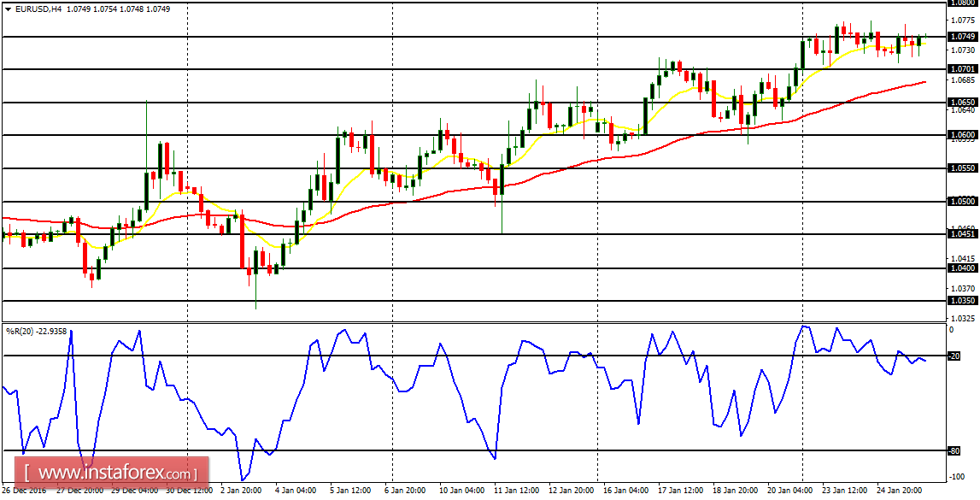Open the symbol dropdown triangle next to EURUSD
This screenshot has height=500, width=980.
tap(7, 8)
